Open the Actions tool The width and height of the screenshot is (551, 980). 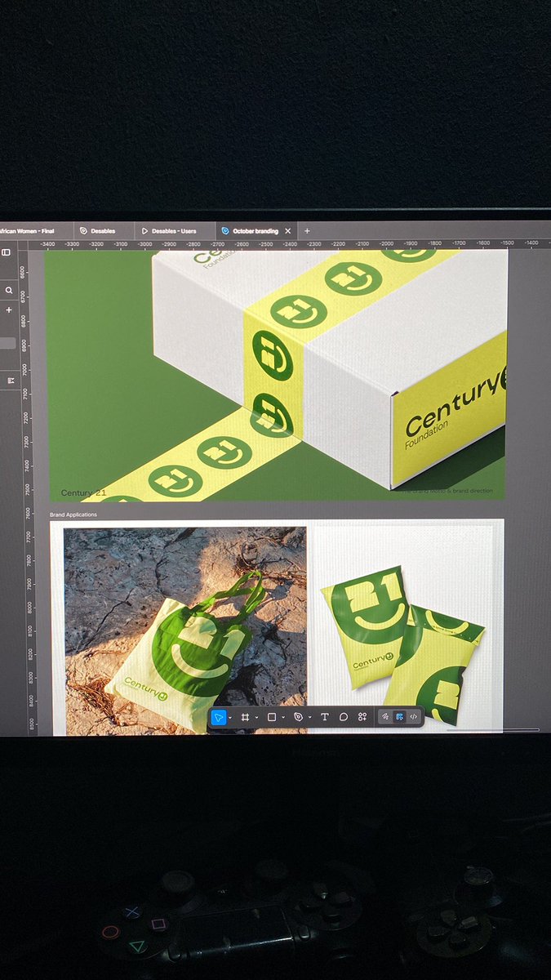tap(362, 717)
